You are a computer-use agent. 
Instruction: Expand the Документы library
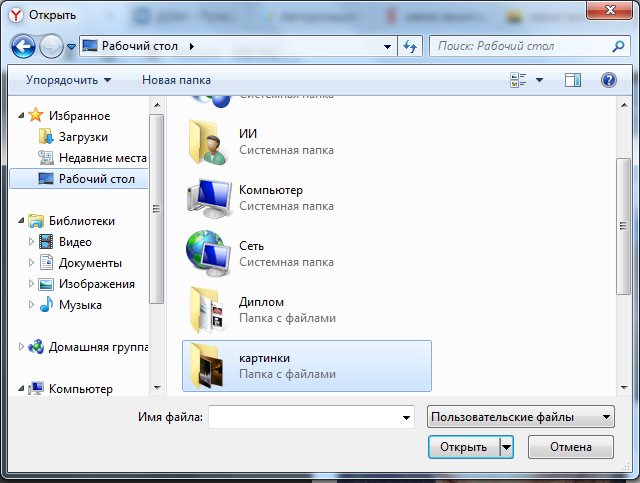31,263
